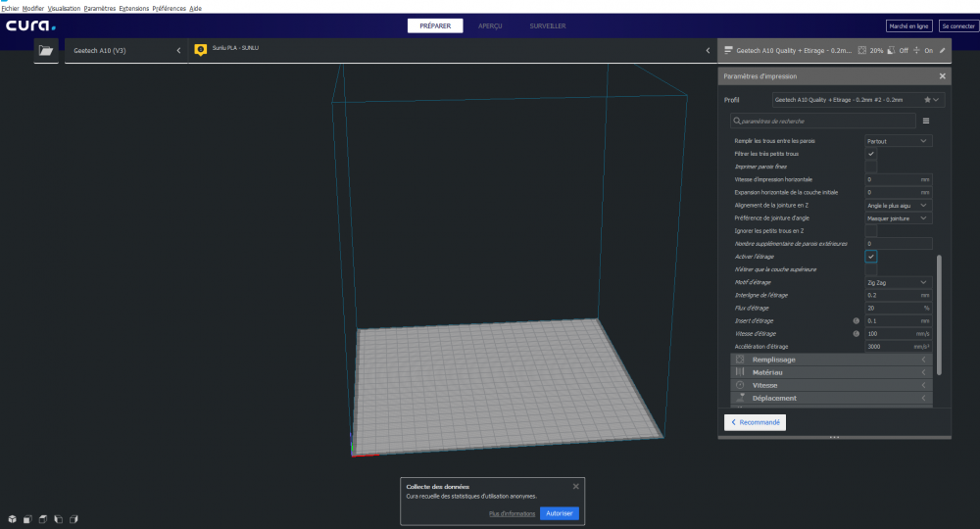Switch to left side view icon
The width and height of the screenshot is (980, 529).
click(58, 519)
